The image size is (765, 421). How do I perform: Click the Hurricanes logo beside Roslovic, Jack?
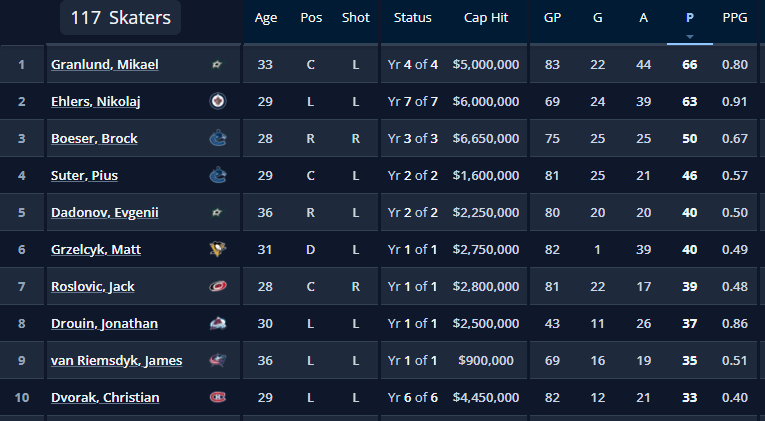tap(217, 286)
